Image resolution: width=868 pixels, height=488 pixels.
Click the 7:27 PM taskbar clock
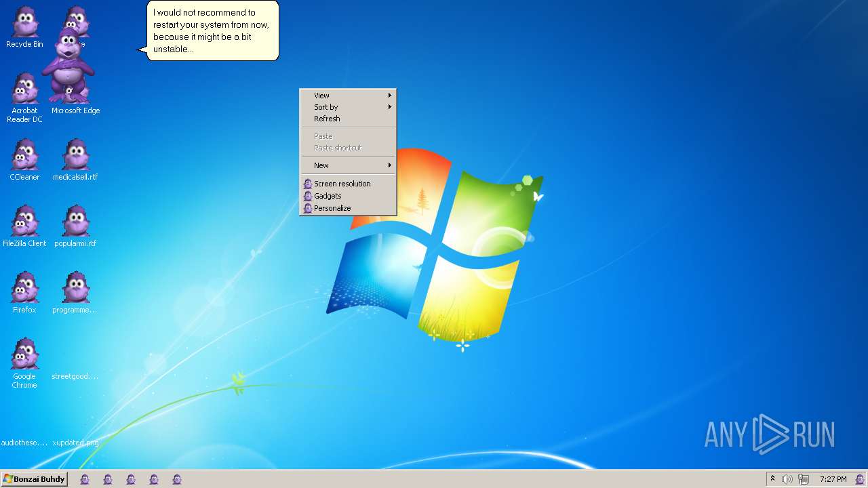(x=833, y=479)
